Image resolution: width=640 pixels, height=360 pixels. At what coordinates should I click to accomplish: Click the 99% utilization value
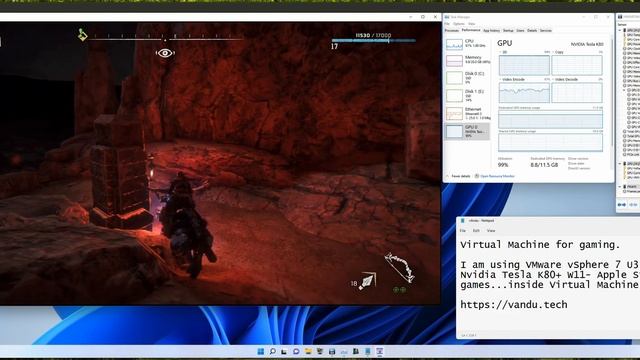pyautogui.click(x=503, y=165)
